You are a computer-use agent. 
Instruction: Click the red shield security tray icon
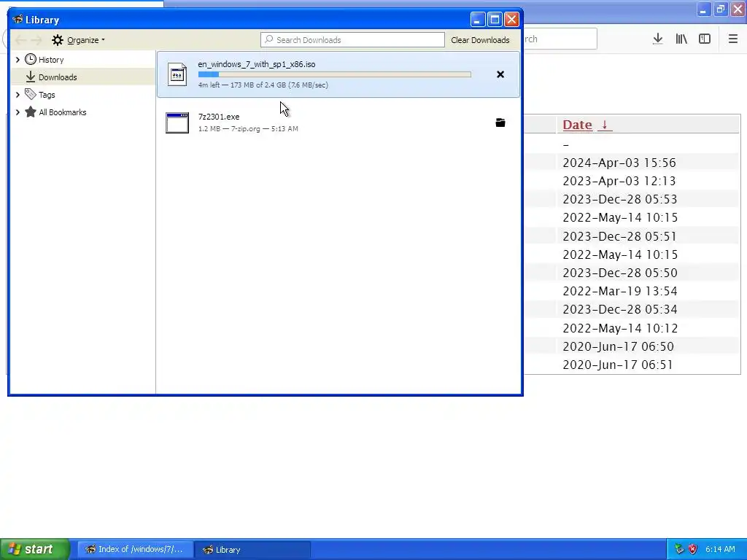click(x=693, y=549)
